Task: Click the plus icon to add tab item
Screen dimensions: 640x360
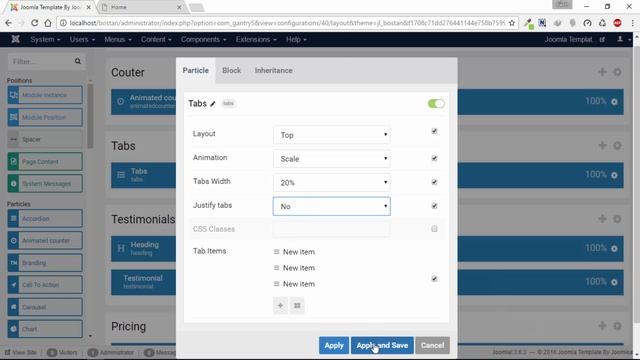Action: [280, 305]
